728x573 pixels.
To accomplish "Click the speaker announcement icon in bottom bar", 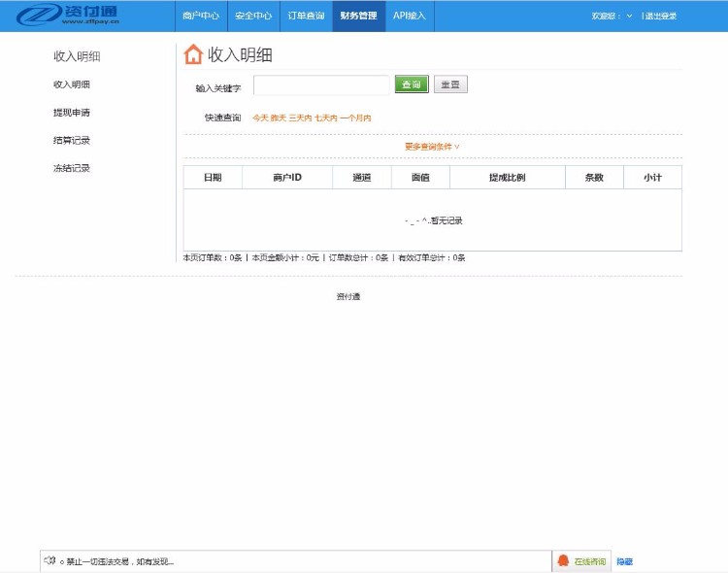I will [50, 560].
